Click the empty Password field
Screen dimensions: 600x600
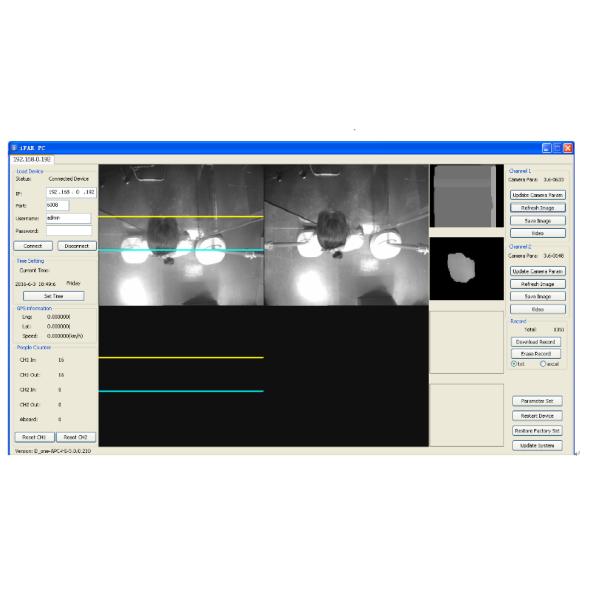(x=68, y=231)
